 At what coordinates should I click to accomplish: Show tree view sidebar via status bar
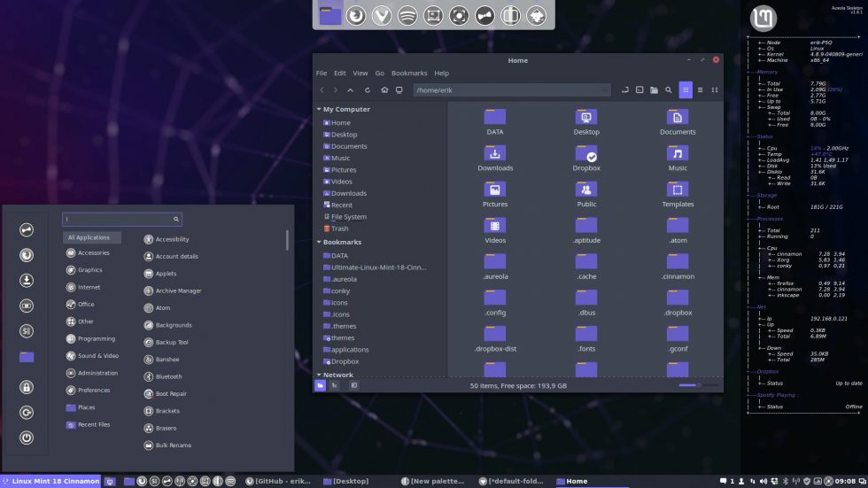[334, 385]
